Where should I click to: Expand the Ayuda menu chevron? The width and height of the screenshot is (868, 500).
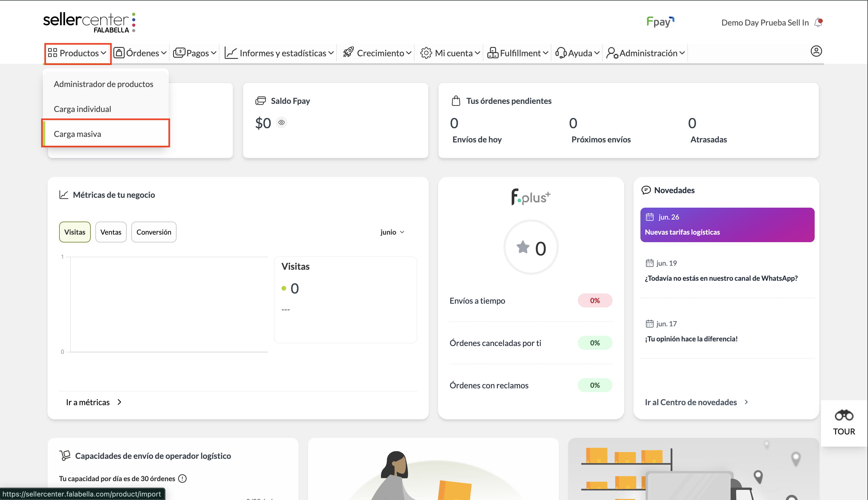pos(597,53)
